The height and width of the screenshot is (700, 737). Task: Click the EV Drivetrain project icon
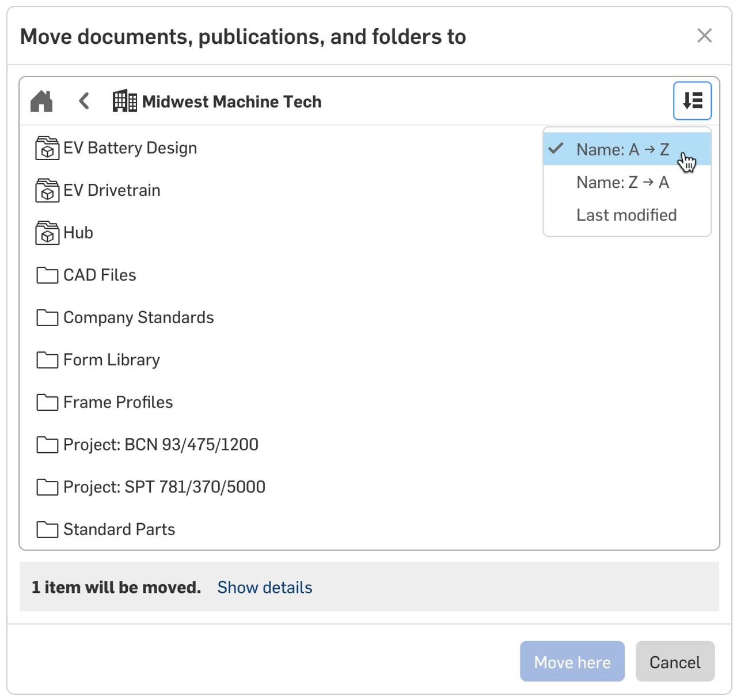click(x=47, y=190)
